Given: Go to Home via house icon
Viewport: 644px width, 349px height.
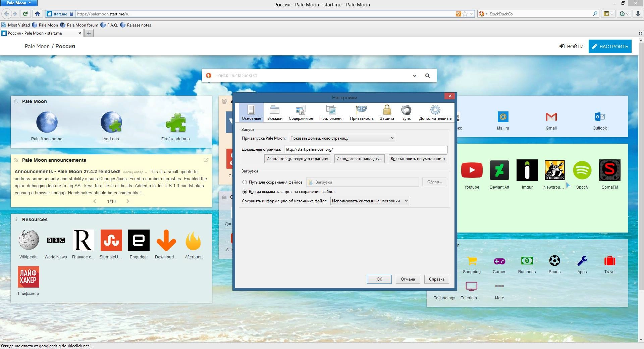Looking at the screenshot, I should tap(38, 14).
